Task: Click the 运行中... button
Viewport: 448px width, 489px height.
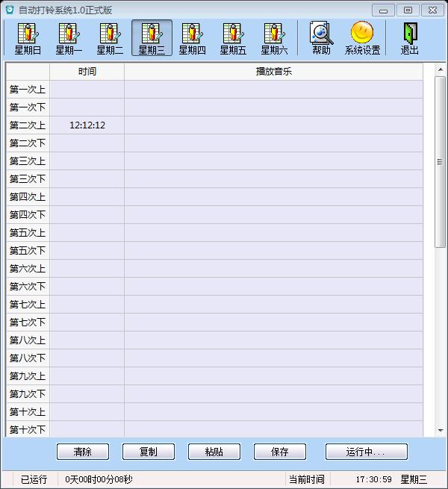Action: (367, 452)
